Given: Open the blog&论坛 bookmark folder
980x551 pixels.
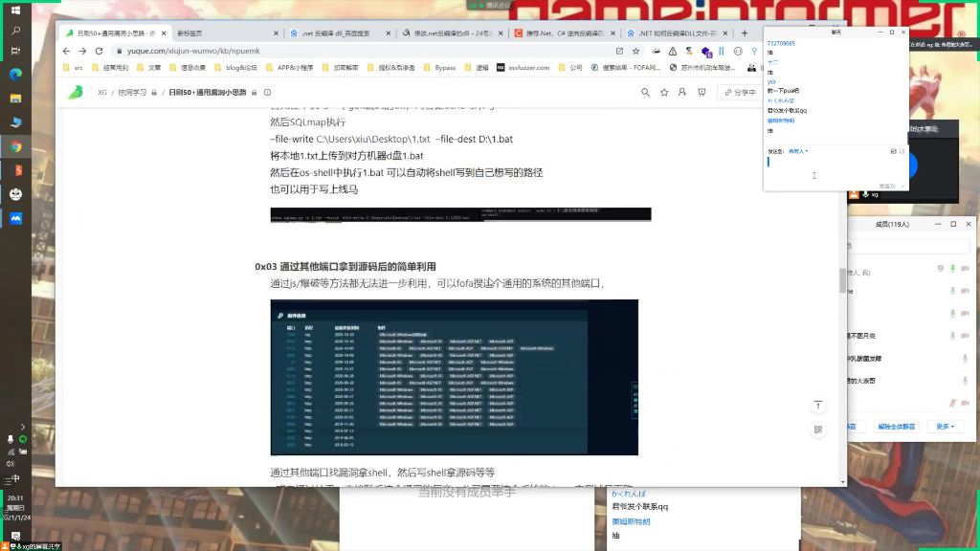Looking at the screenshot, I should pyautogui.click(x=235, y=68).
